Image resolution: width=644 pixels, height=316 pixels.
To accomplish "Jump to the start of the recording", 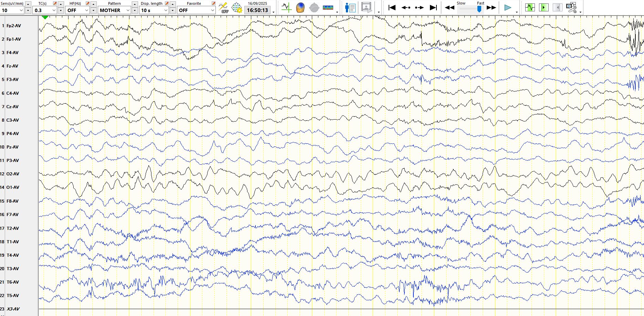I will [x=392, y=8].
